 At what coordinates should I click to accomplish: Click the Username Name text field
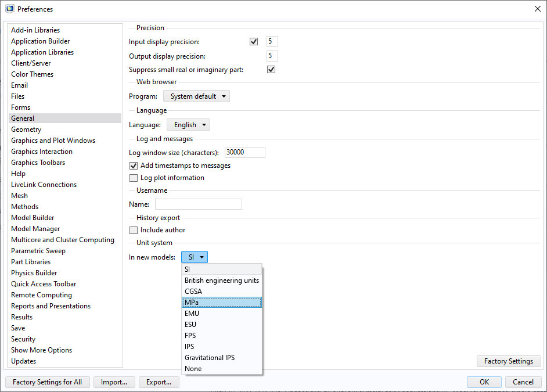click(x=198, y=204)
